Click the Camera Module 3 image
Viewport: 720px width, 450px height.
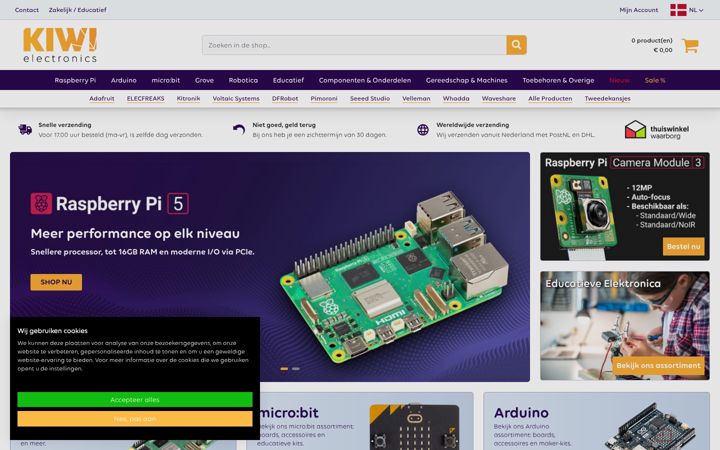click(583, 216)
